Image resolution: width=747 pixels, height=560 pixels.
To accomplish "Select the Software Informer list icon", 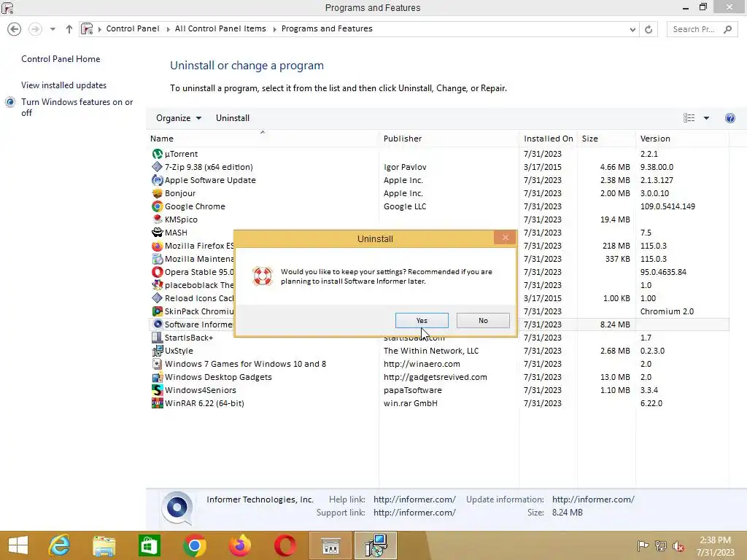I will click(x=158, y=324).
